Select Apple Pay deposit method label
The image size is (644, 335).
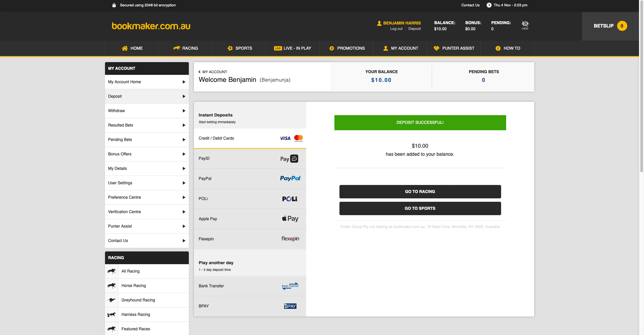click(208, 219)
